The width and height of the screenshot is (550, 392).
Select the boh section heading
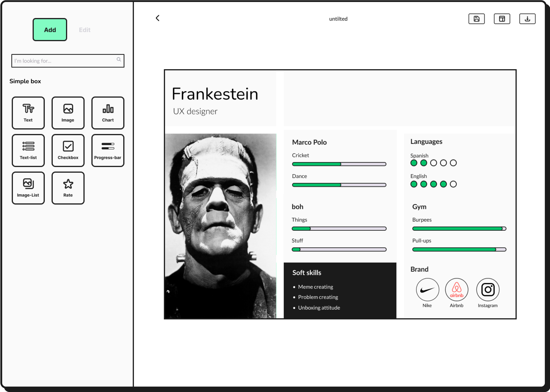[297, 207]
